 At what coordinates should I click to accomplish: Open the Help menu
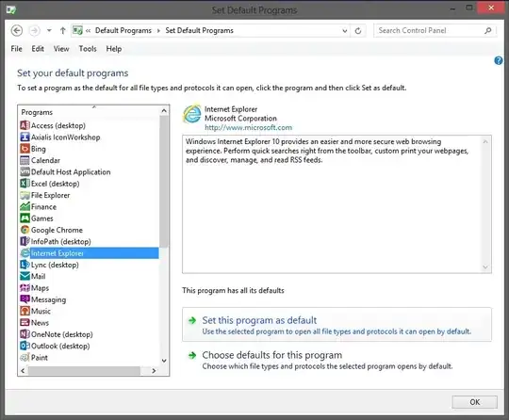(114, 49)
